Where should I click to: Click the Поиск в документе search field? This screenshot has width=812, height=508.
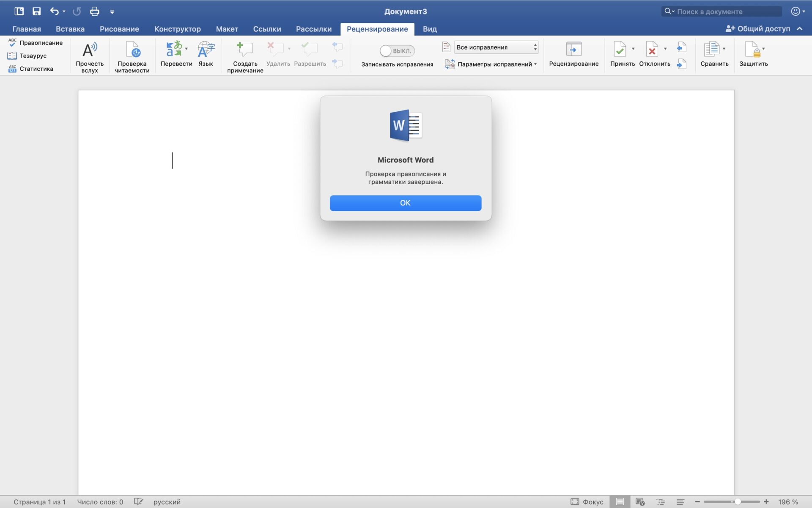[x=721, y=11]
